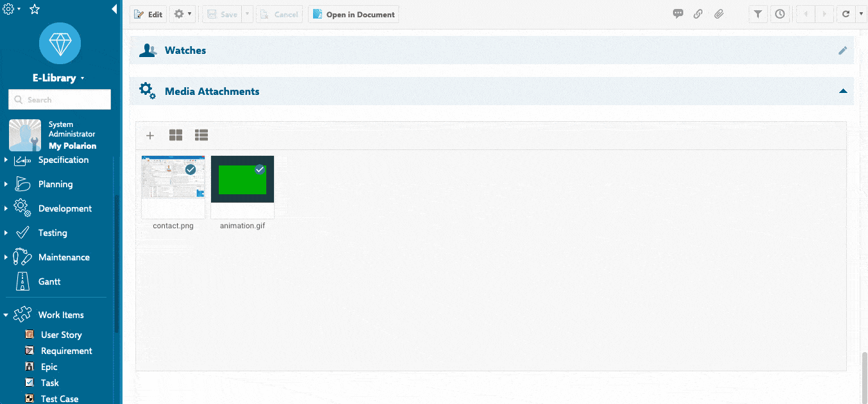Click the Media Attachments gears icon
This screenshot has height=404, width=868.
(148, 91)
